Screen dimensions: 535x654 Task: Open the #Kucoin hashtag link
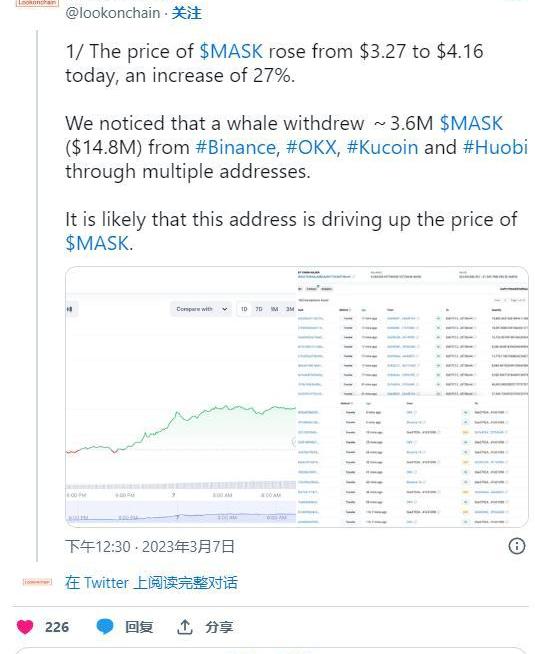coord(382,147)
